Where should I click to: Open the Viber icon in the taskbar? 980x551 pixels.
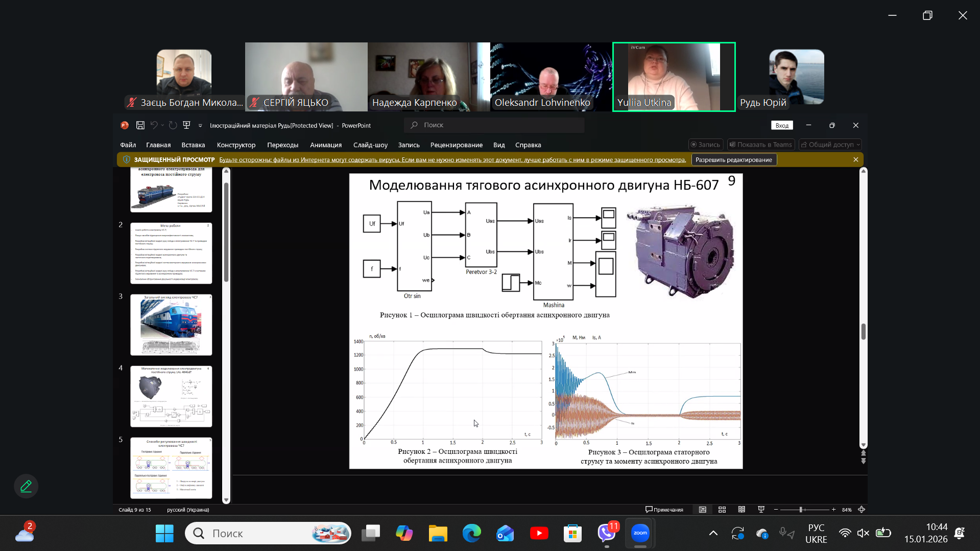point(606,533)
